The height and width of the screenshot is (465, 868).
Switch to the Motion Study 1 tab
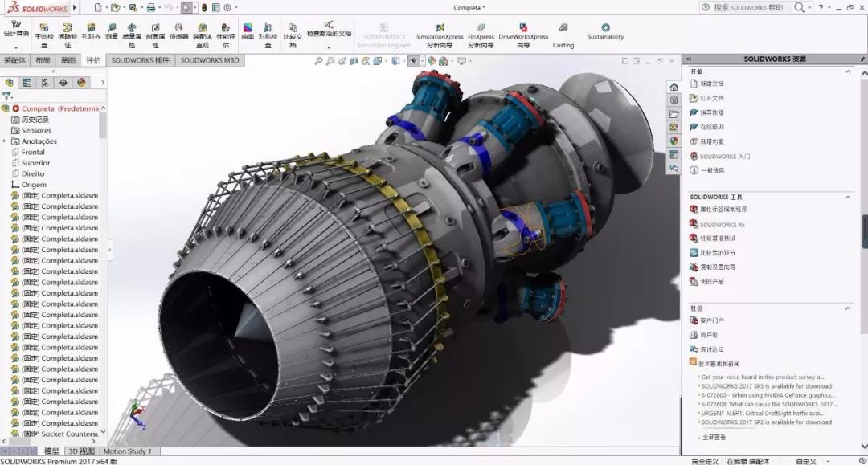click(x=127, y=451)
